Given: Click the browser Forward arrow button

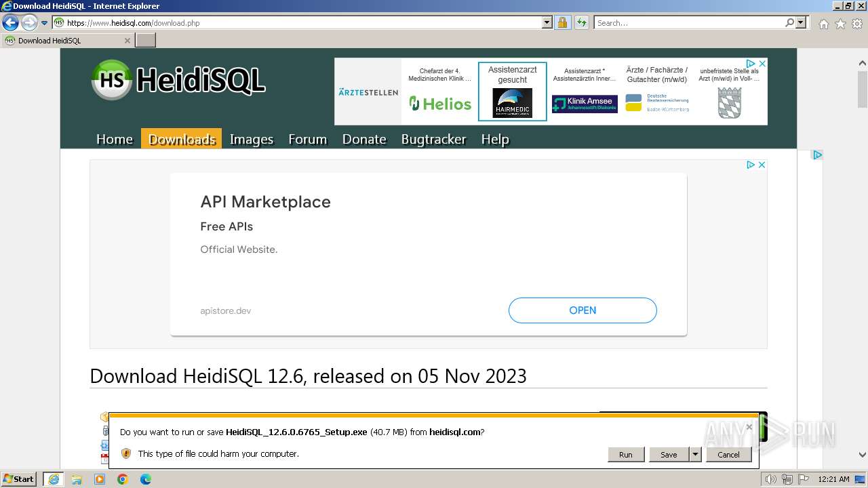Looking at the screenshot, I should 29,23.
